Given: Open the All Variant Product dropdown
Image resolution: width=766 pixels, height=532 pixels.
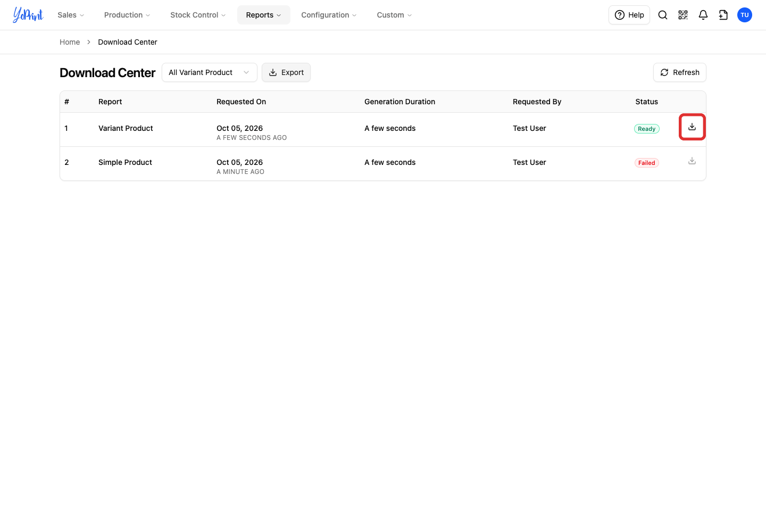Looking at the screenshot, I should [x=210, y=72].
